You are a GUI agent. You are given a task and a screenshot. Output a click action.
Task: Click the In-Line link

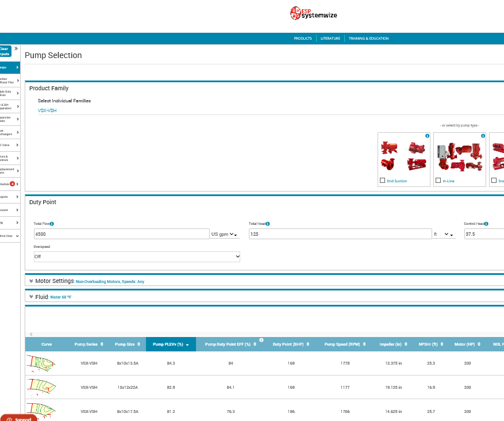tap(448, 181)
